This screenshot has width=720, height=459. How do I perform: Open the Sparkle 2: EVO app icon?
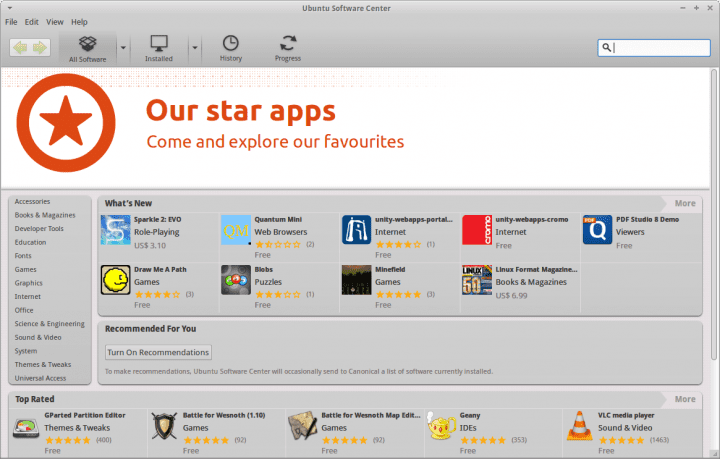[116, 230]
